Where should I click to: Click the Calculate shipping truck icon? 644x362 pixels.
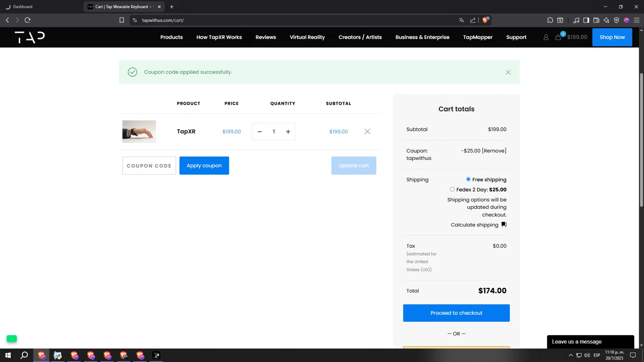pos(504,225)
